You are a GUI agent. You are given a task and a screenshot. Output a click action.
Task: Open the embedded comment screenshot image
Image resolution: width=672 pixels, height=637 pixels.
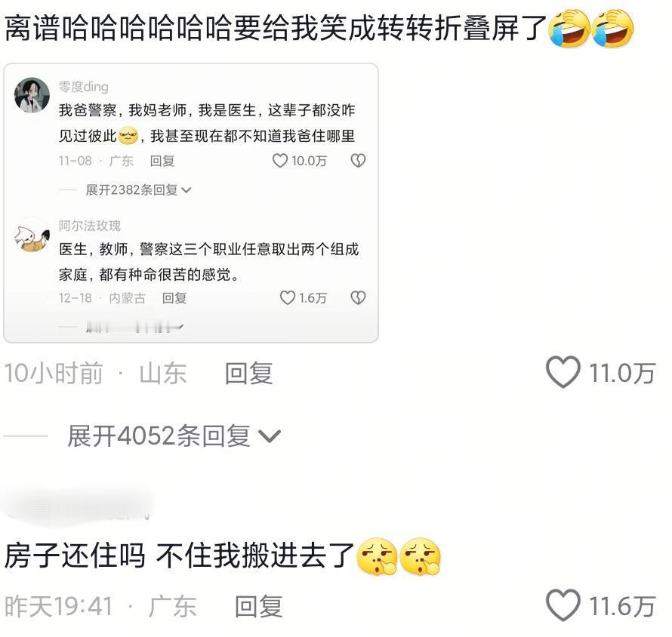(x=191, y=203)
